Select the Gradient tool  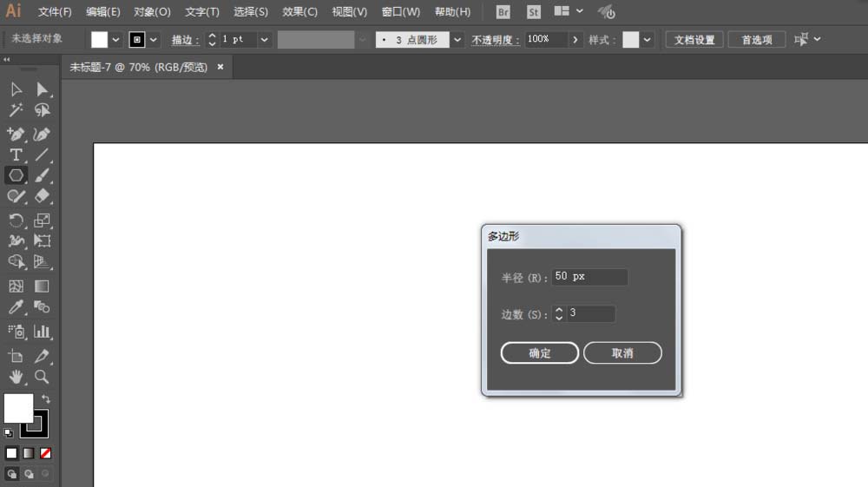tap(42, 286)
